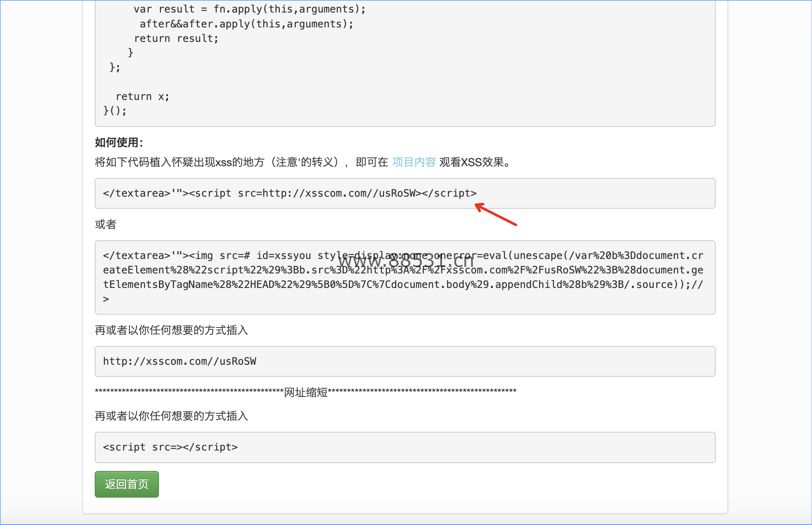Click the 再或者以你任何想要的方式插入 line above the empty script block
This screenshot has width=812, height=525.
coord(171,416)
